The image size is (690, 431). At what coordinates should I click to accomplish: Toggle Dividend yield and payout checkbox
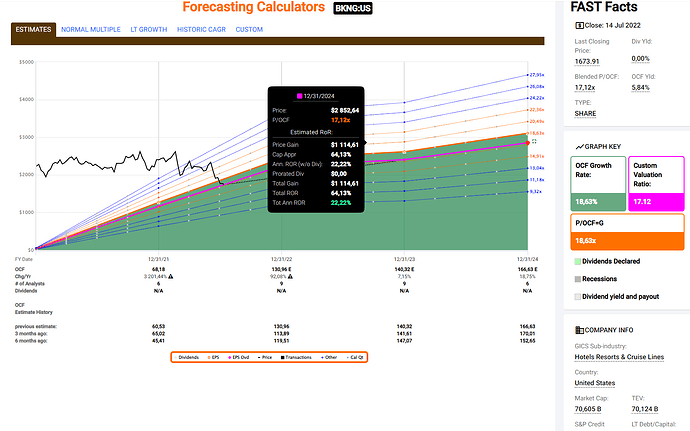click(576, 297)
